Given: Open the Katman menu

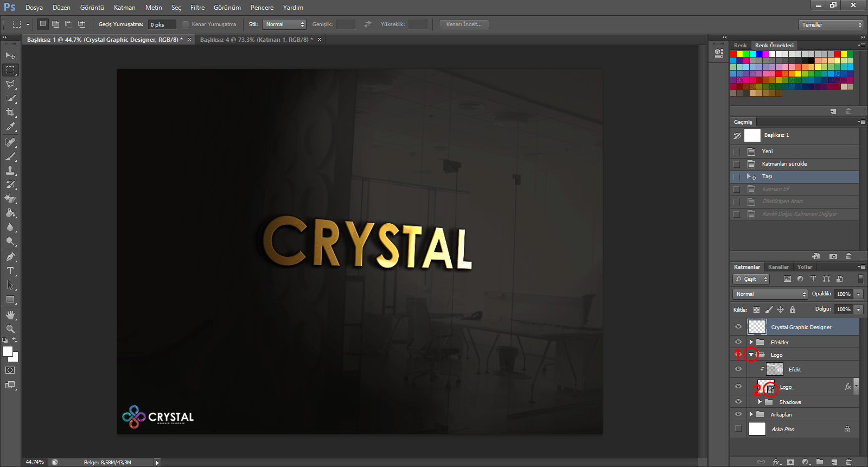Looking at the screenshot, I should tap(124, 8).
